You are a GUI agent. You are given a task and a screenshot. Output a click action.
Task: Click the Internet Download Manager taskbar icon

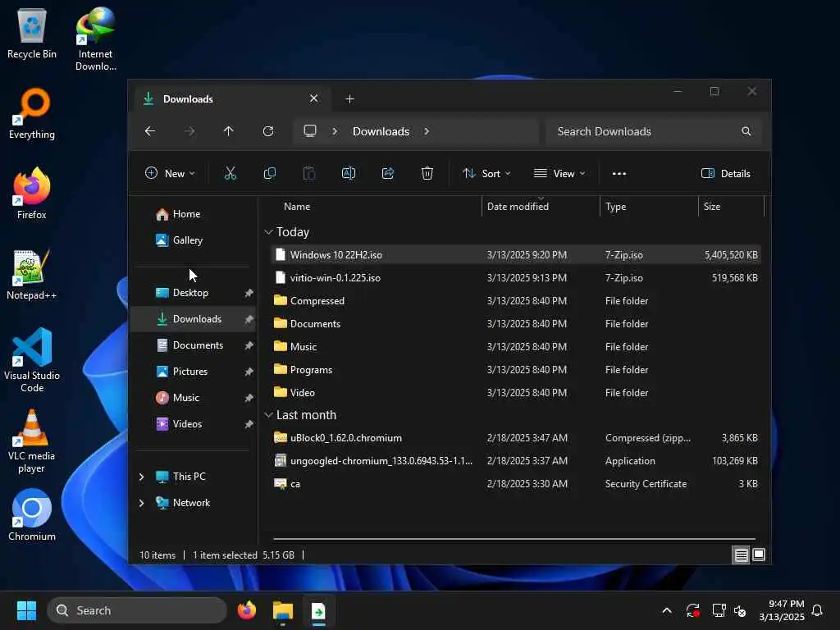pyautogui.click(x=319, y=610)
